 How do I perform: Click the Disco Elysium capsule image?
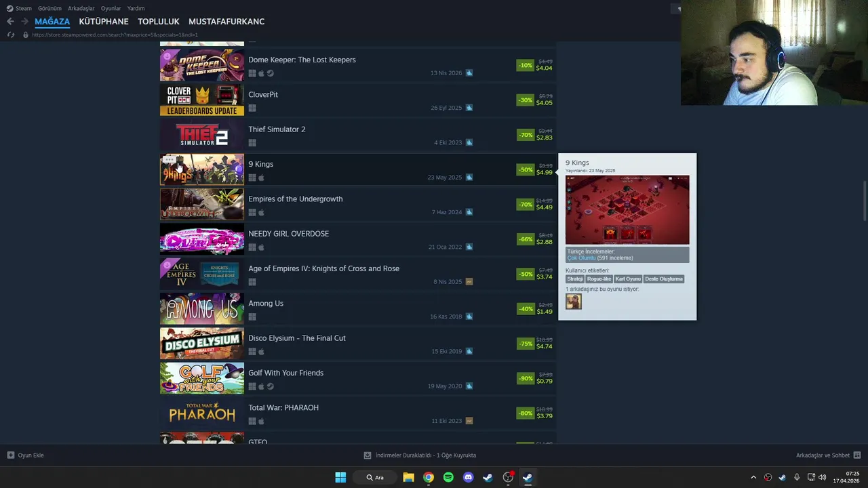pos(202,344)
